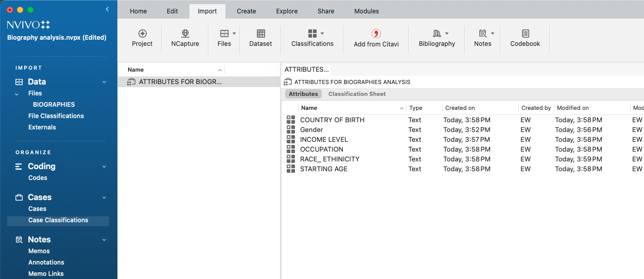Expand the Classifications dropdown arrow
The width and height of the screenshot is (644, 279).
click(x=322, y=34)
